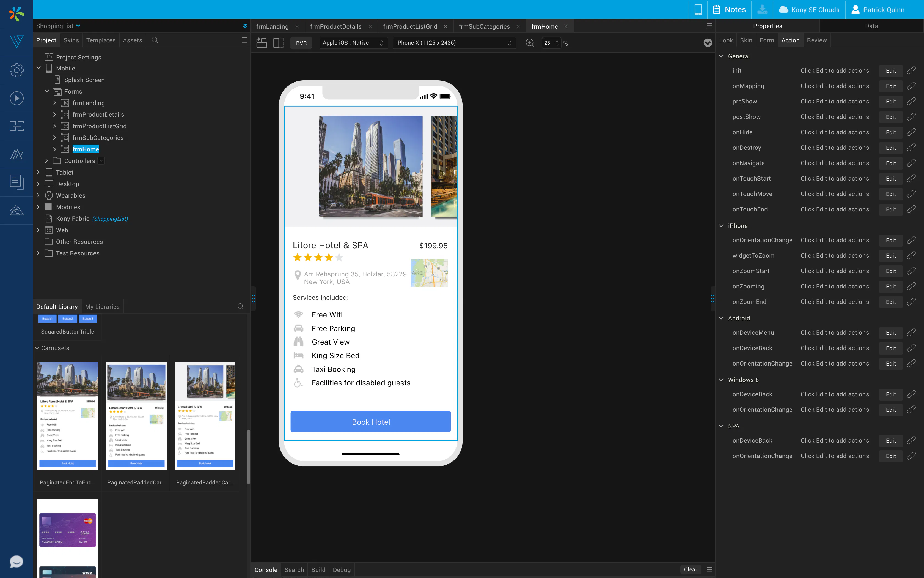Viewport: 924px width, 578px height.
Task: Open the Apple-iOS : Native platform dropdown
Action: tap(353, 43)
